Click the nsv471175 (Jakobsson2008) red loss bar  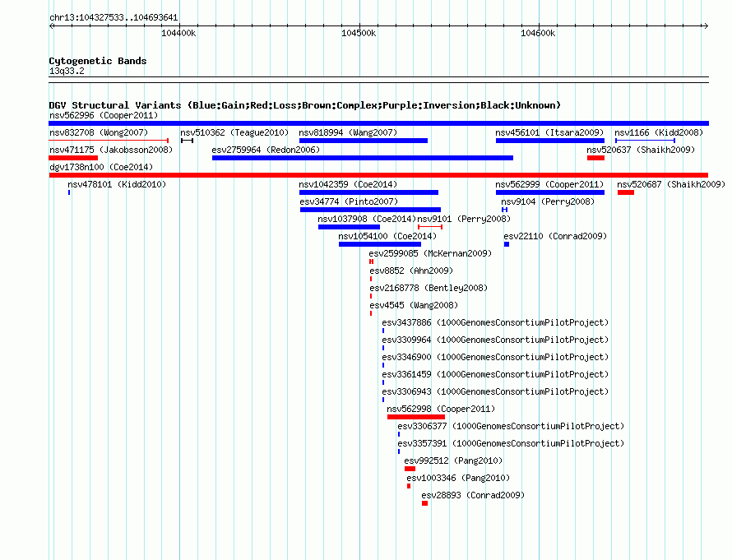[x=73, y=158]
